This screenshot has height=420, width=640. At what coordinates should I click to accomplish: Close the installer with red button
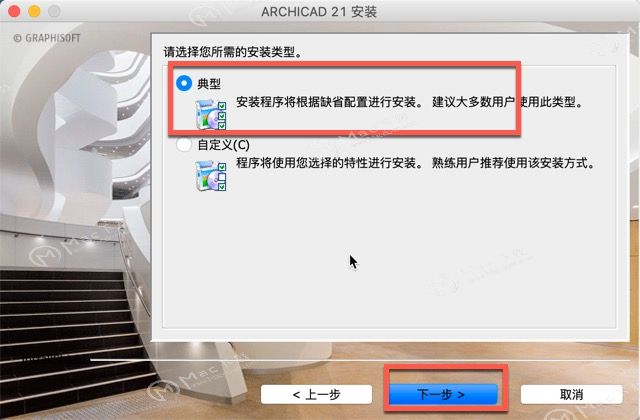tap(14, 11)
